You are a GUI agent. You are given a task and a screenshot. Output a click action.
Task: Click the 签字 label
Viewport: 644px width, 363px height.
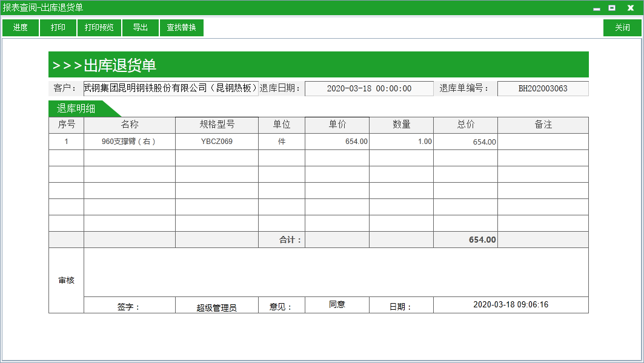130,306
